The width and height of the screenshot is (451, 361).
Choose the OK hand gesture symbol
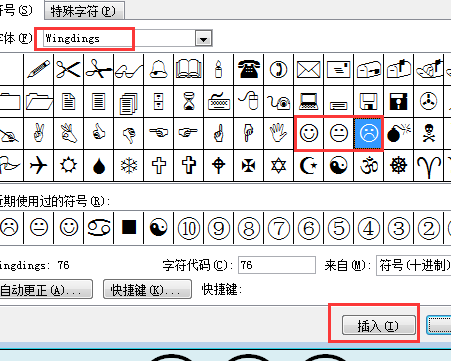tap(69, 133)
